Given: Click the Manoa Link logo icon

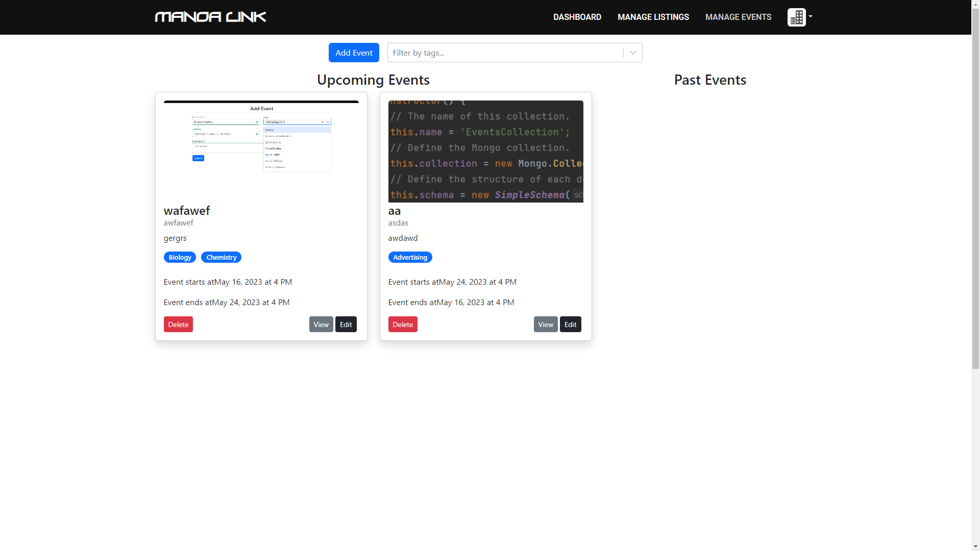Looking at the screenshot, I should [x=209, y=17].
